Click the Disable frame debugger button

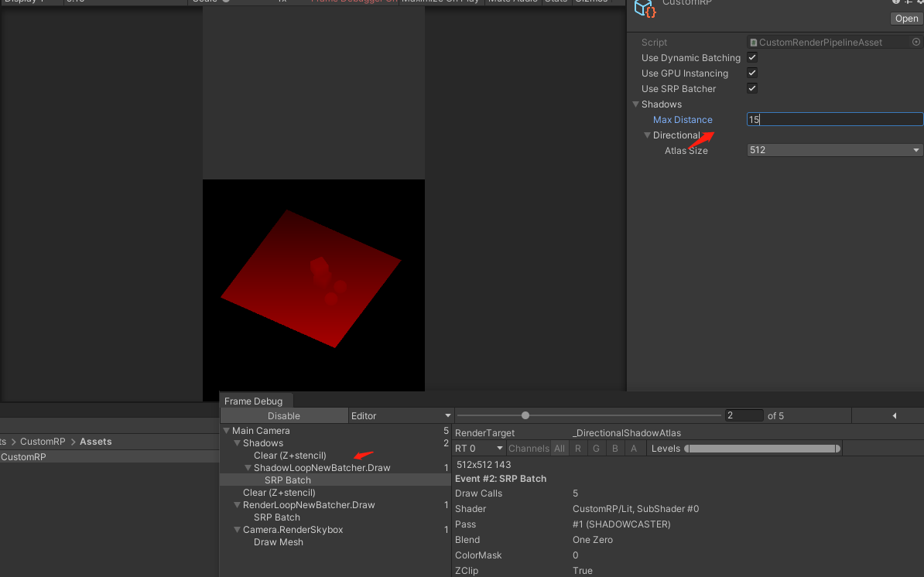pos(284,416)
